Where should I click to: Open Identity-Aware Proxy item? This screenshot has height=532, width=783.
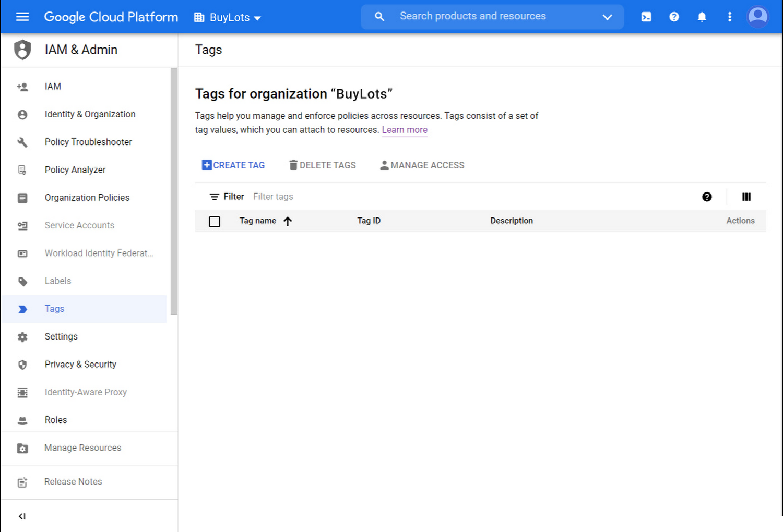pyautogui.click(x=86, y=392)
